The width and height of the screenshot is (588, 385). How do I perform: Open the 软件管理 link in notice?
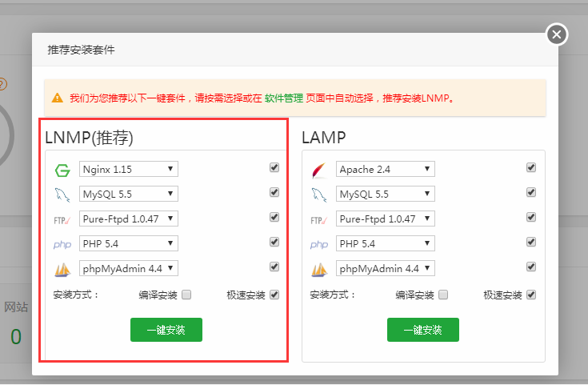pos(284,98)
